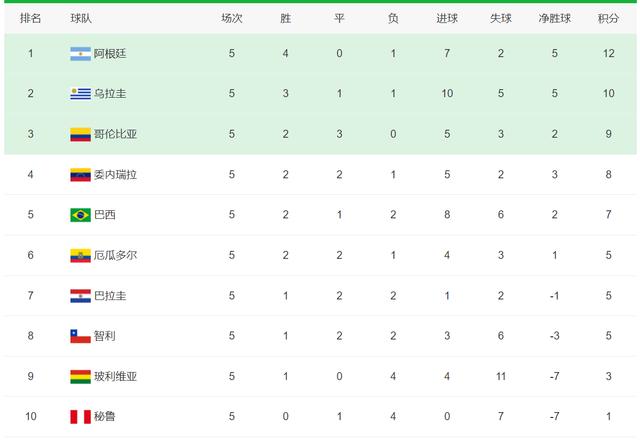Select the 秘鲁 team name
Viewport: 640px width, 442px height.
(105, 417)
